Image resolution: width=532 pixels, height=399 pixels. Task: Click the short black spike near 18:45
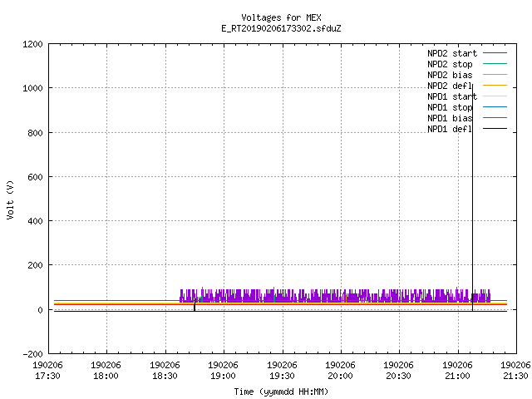click(x=195, y=305)
